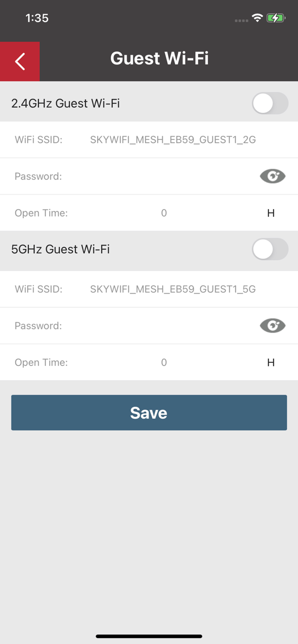
Task: Tap the eye icon next to 5GHz Password
Action: point(273,325)
